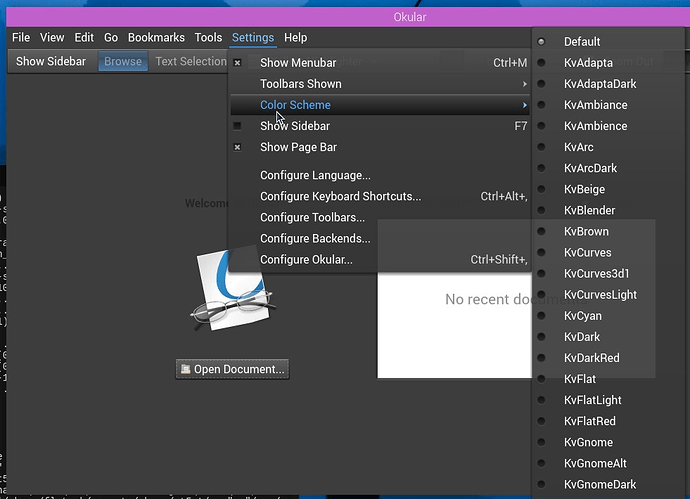Open Configure Backends entry
This screenshot has height=499, width=690.
pos(380,239)
